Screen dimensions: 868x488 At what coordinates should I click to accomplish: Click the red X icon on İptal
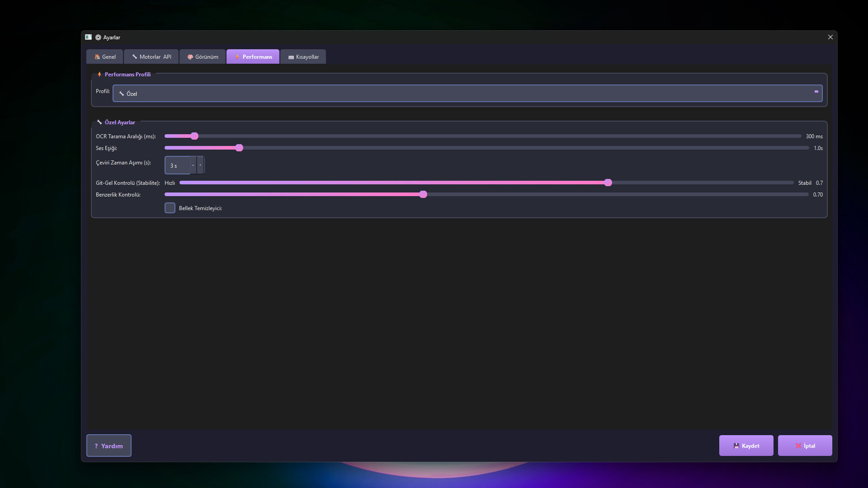[798, 446]
